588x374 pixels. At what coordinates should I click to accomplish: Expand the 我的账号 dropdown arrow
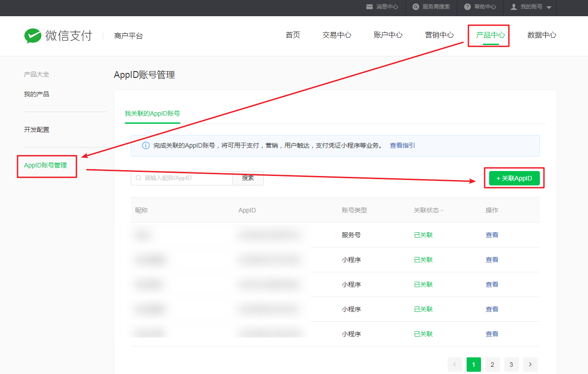(x=549, y=7)
